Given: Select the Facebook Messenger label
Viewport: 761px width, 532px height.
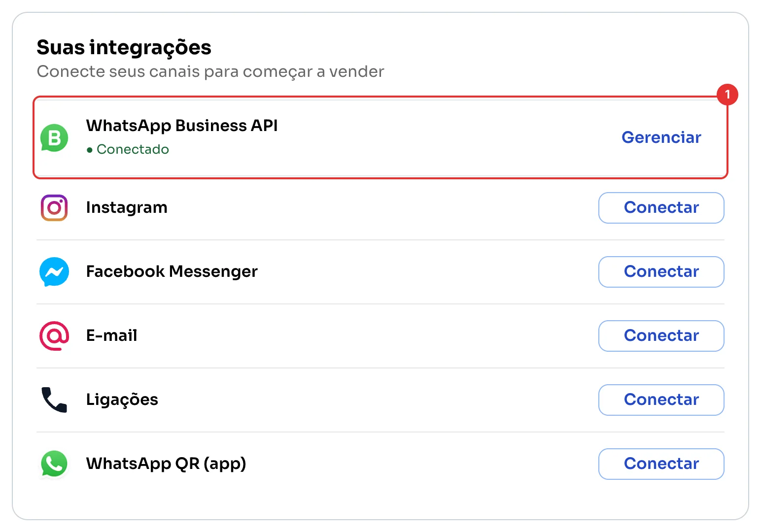Looking at the screenshot, I should (172, 272).
